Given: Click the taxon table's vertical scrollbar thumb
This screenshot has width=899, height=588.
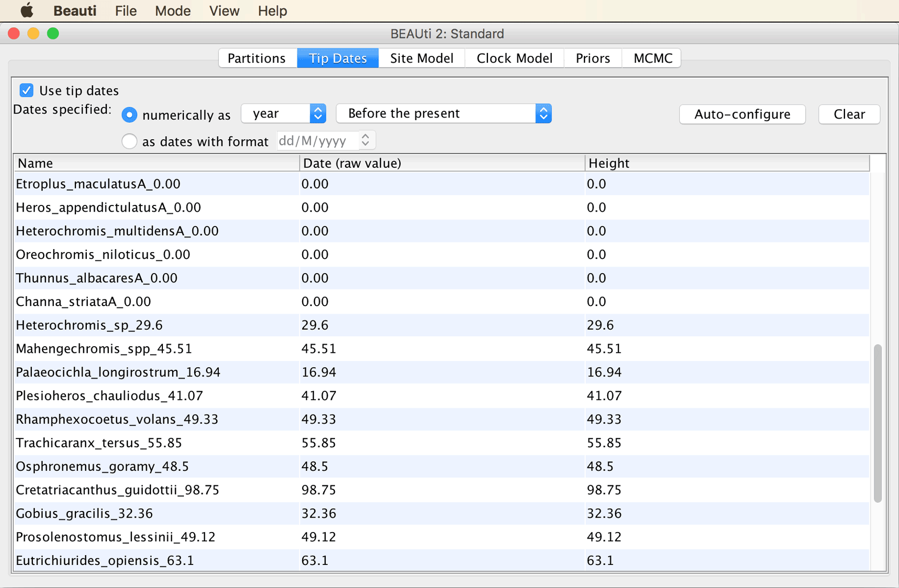Looking at the screenshot, I should [x=877, y=423].
